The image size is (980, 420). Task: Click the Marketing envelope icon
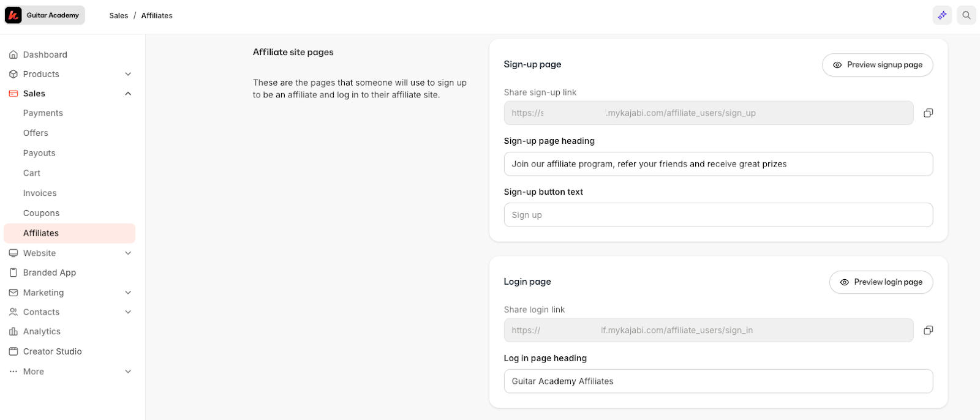(13, 293)
